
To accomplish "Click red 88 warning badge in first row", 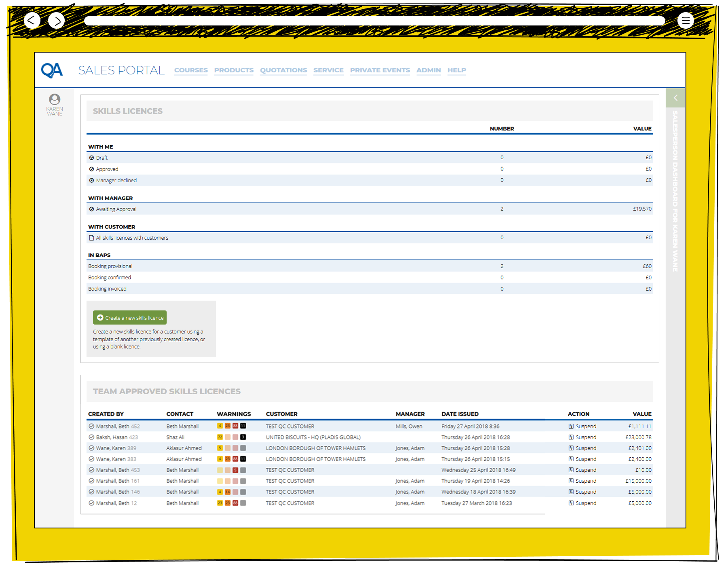I will [x=235, y=426].
